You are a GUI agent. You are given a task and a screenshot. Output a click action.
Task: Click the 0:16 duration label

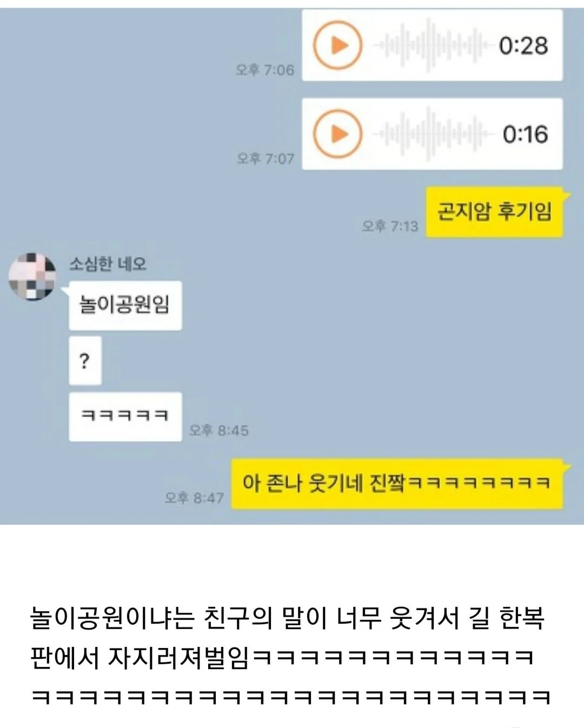pyautogui.click(x=525, y=134)
